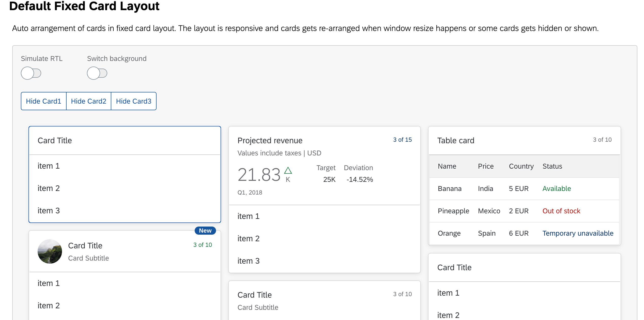Select the Out of stock status for Pineapple

[x=561, y=211]
